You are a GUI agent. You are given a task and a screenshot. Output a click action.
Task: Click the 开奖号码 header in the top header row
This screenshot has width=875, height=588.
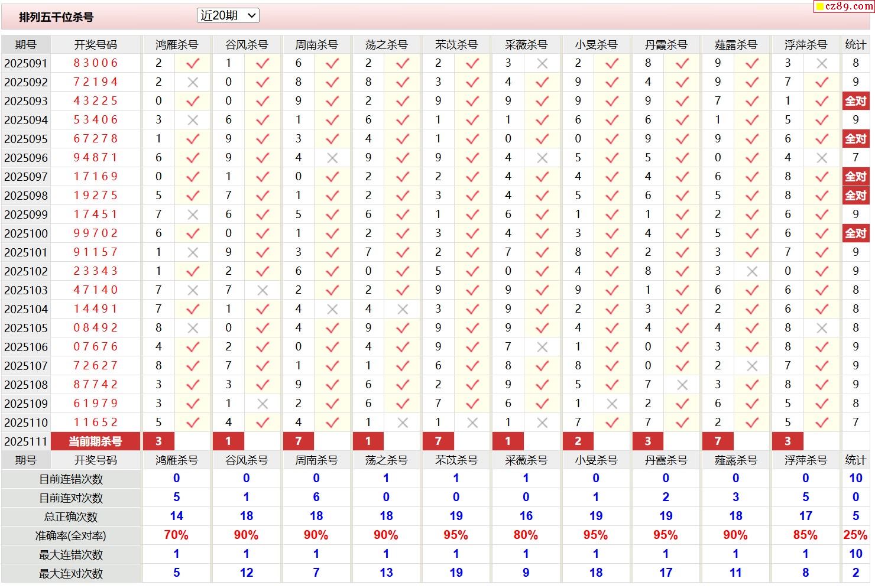coord(96,45)
